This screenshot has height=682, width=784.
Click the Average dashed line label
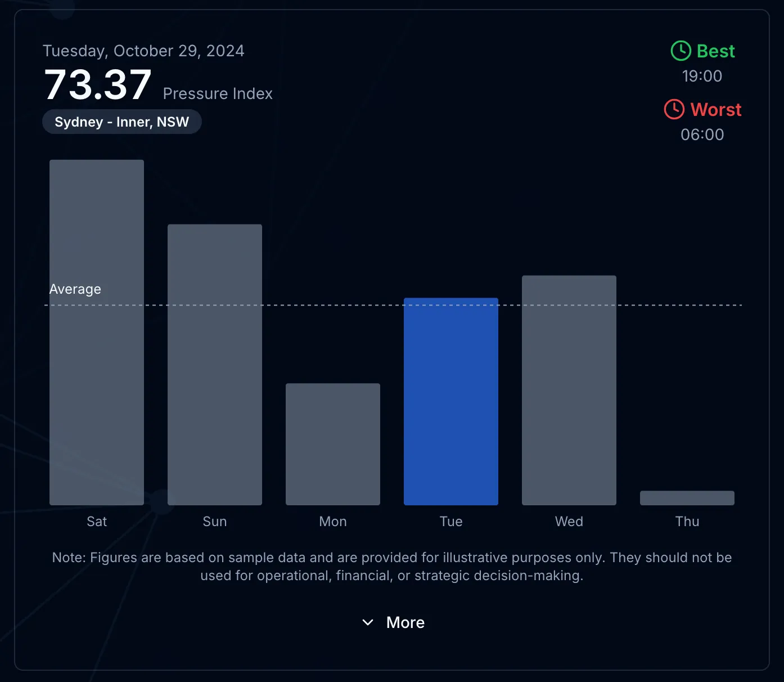(75, 289)
